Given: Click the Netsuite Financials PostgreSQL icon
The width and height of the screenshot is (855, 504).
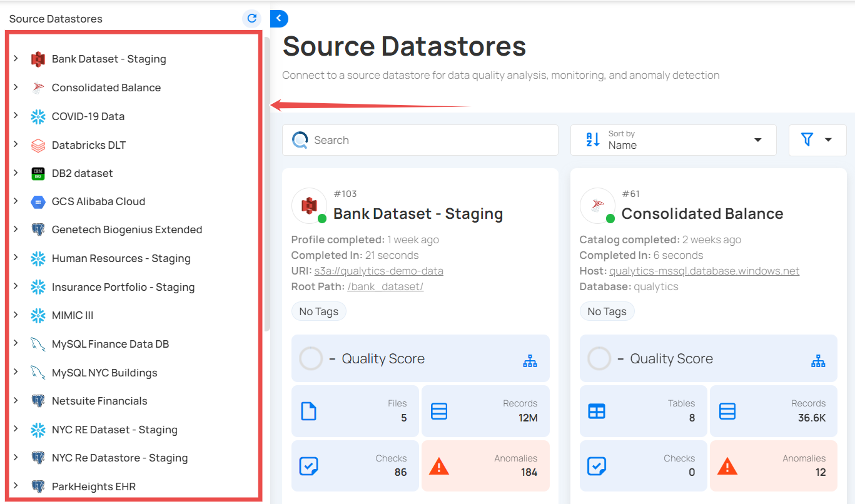Looking at the screenshot, I should (38, 401).
